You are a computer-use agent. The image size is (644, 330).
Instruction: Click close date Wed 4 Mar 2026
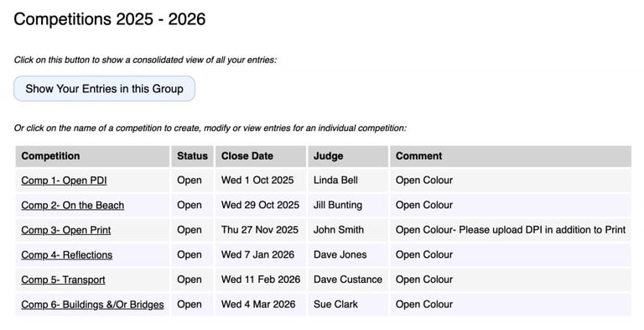tap(258, 304)
